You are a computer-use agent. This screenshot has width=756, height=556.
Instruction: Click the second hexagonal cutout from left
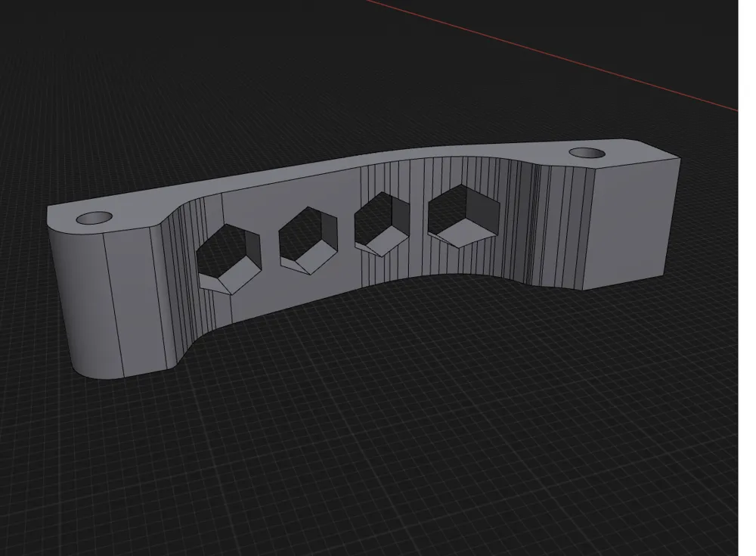308,241
